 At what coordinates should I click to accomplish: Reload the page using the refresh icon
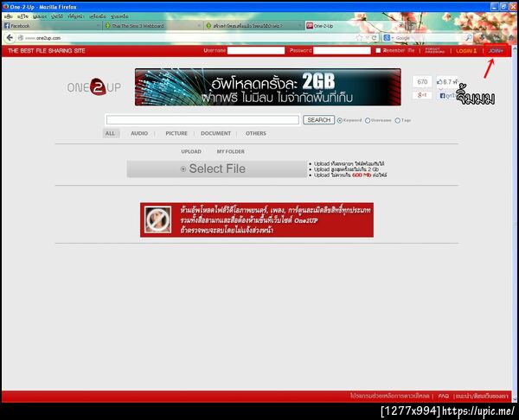click(x=374, y=38)
